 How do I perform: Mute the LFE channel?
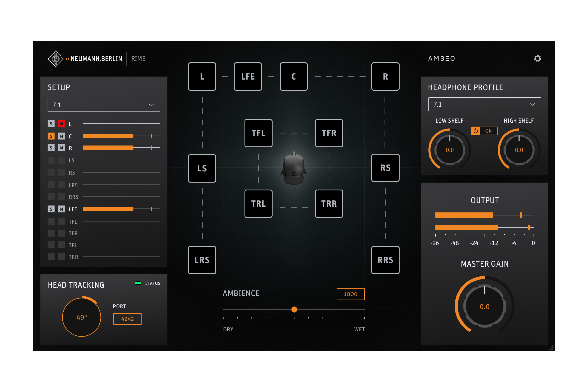(x=61, y=209)
